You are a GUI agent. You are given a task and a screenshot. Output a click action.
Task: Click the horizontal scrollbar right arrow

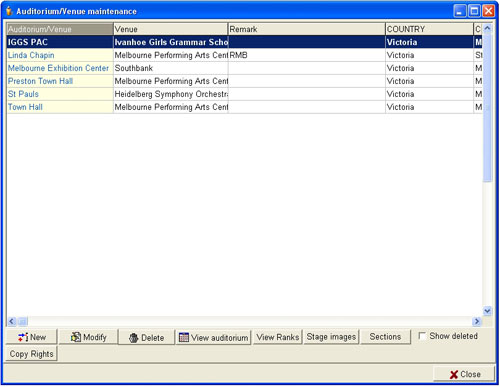click(x=477, y=321)
